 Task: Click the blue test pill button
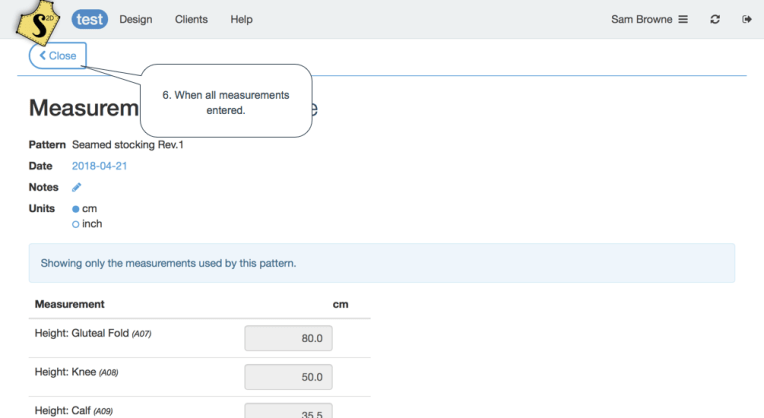(x=89, y=19)
